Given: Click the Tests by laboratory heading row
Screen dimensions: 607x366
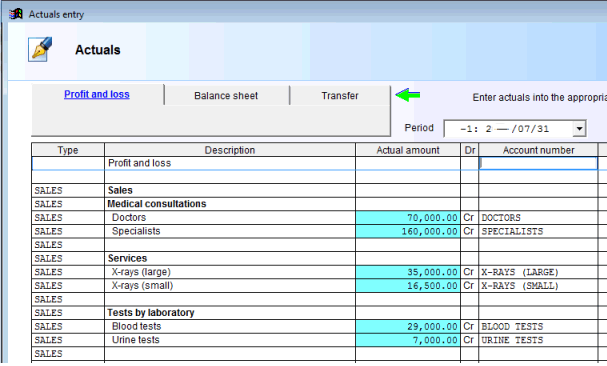Looking at the screenshot, I should click(x=230, y=313).
